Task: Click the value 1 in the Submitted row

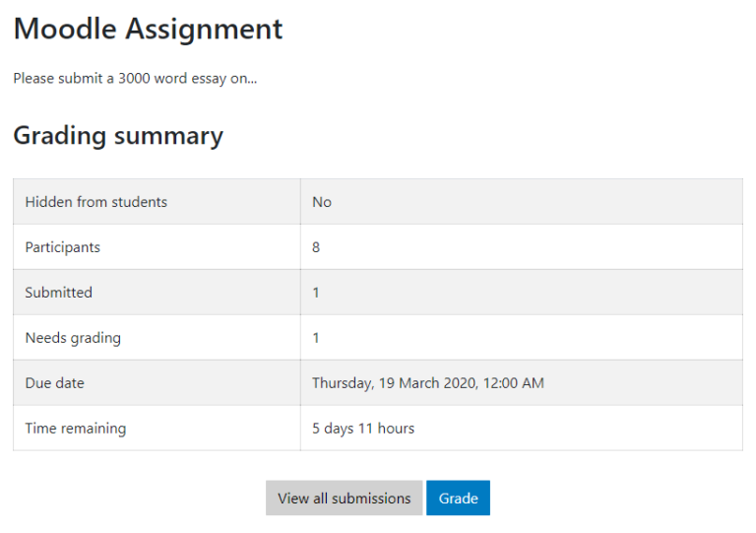Action: [x=316, y=293]
